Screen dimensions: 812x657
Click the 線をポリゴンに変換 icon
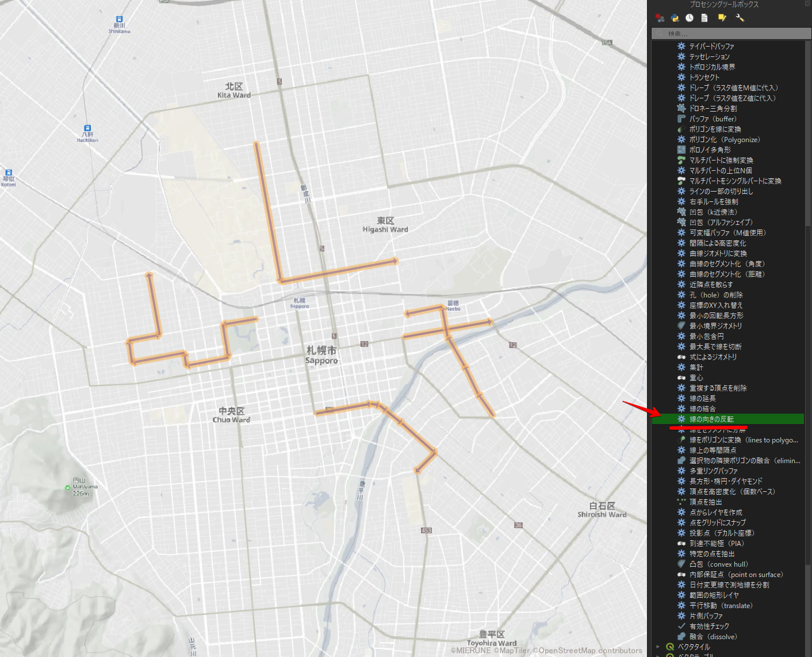pyautogui.click(x=681, y=440)
